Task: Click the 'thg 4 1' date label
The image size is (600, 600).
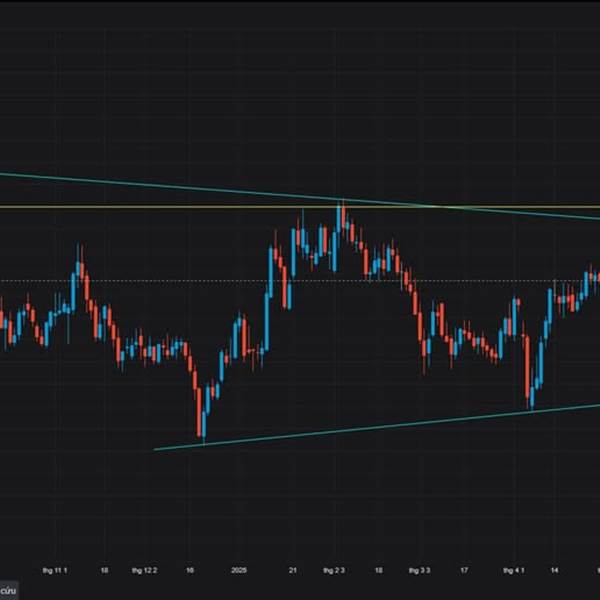Action: pos(514,571)
